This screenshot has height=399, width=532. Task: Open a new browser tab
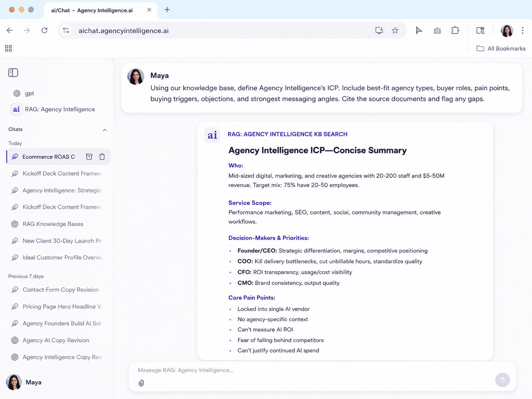click(x=167, y=10)
